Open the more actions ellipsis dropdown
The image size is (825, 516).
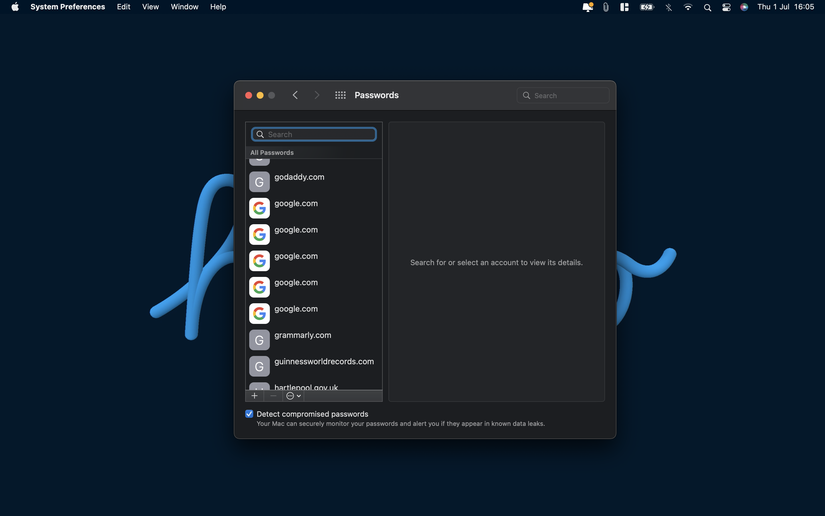click(x=293, y=396)
